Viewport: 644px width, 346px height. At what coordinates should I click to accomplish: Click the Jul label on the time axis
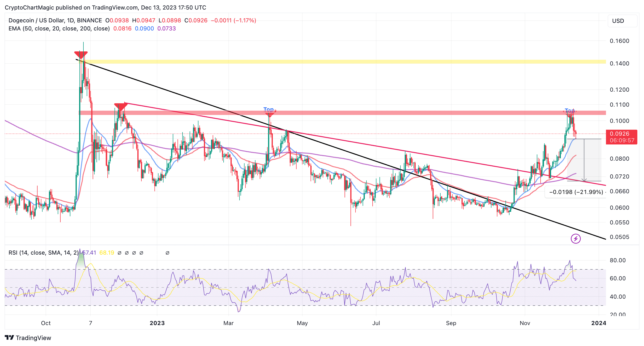click(x=376, y=323)
